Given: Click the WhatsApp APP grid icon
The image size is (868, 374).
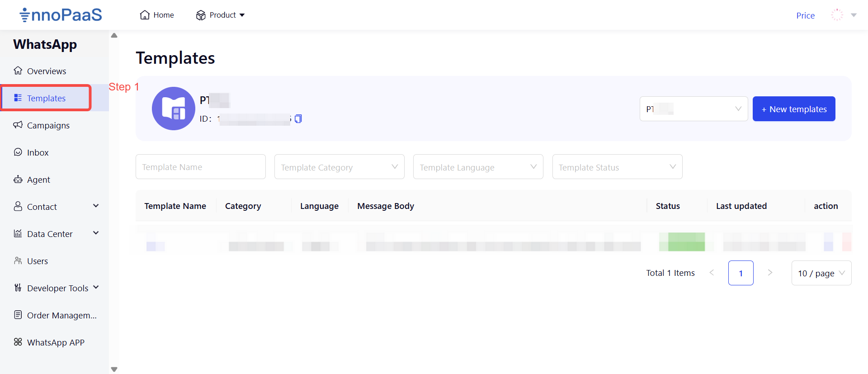Looking at the screenshot, I should [18, 342].
